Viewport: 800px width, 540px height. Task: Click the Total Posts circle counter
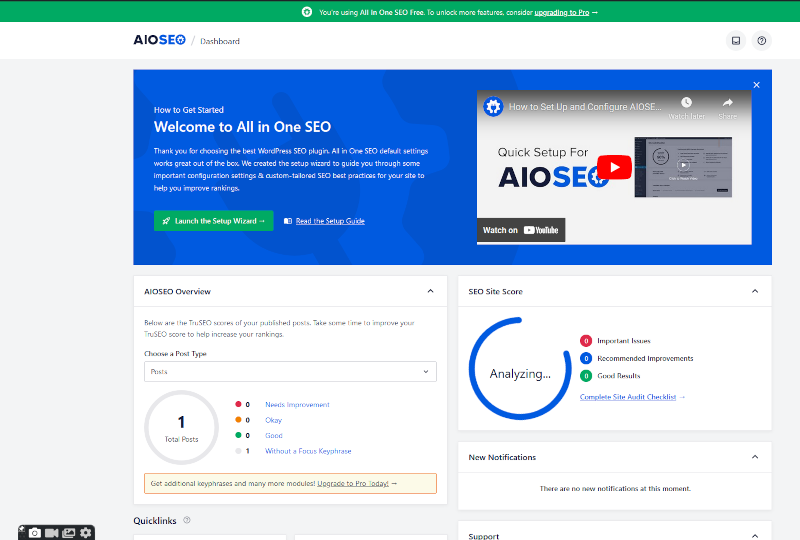(x=182, y=428)
